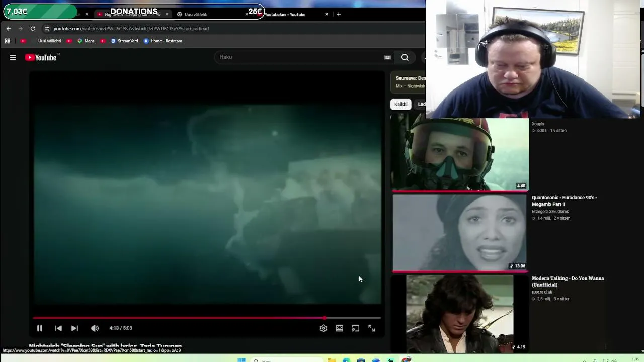Open the YouTube guide hamburger menu
644x362 pixels.
coord(13,57)
